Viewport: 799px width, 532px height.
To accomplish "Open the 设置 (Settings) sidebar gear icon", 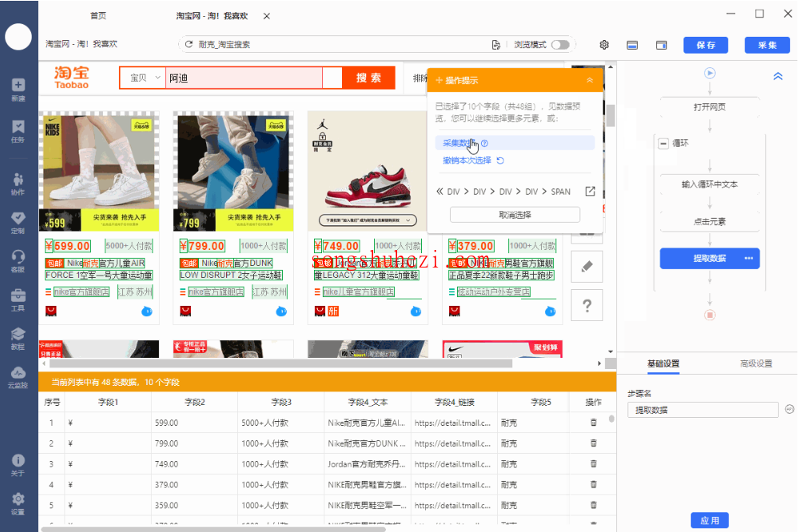I will click(x=18, y=503).
